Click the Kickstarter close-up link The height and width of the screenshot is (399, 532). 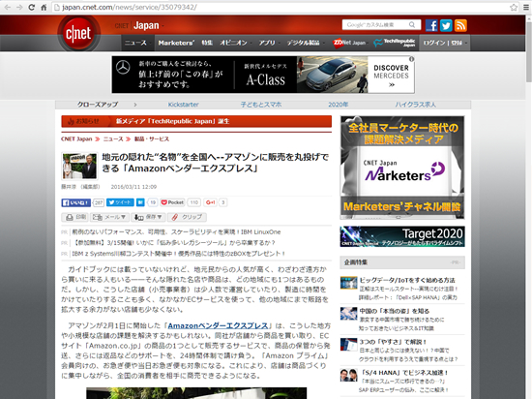[183, 105]
